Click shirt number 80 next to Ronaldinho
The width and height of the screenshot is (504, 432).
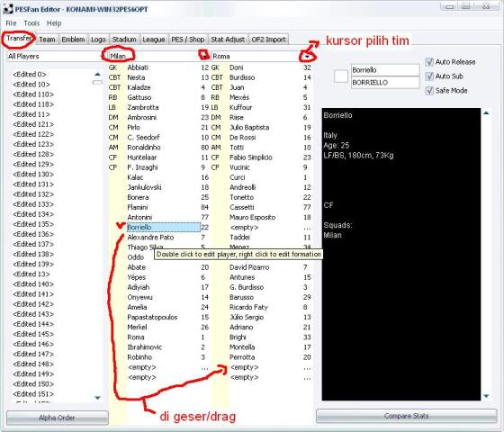click(x=205, y=148)
